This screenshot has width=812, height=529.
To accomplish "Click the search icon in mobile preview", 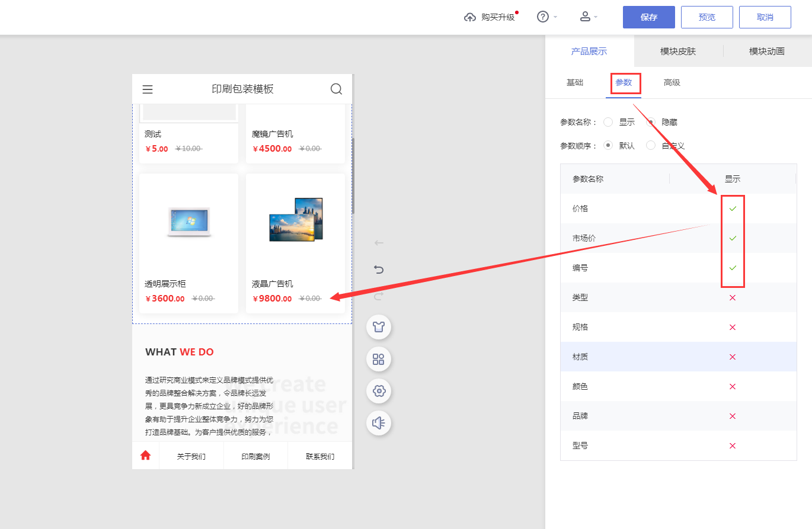I will point(336,89).
